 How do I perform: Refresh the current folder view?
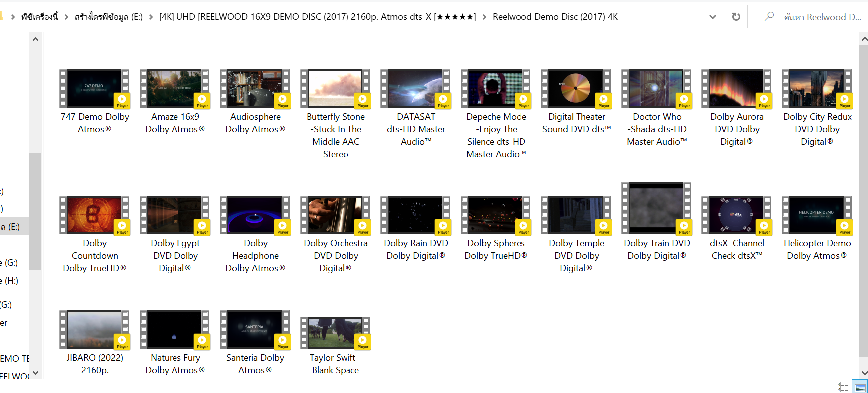click(x=736, y=17)
